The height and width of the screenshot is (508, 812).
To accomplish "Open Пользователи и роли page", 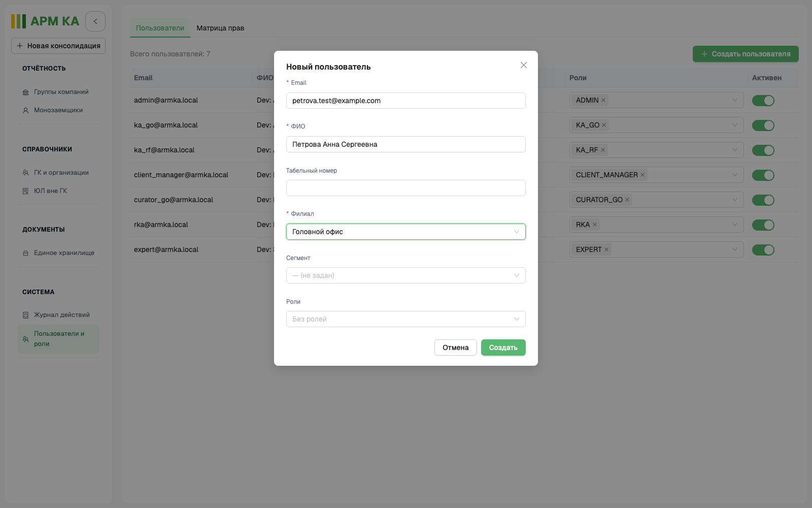I will coord(58,339).
